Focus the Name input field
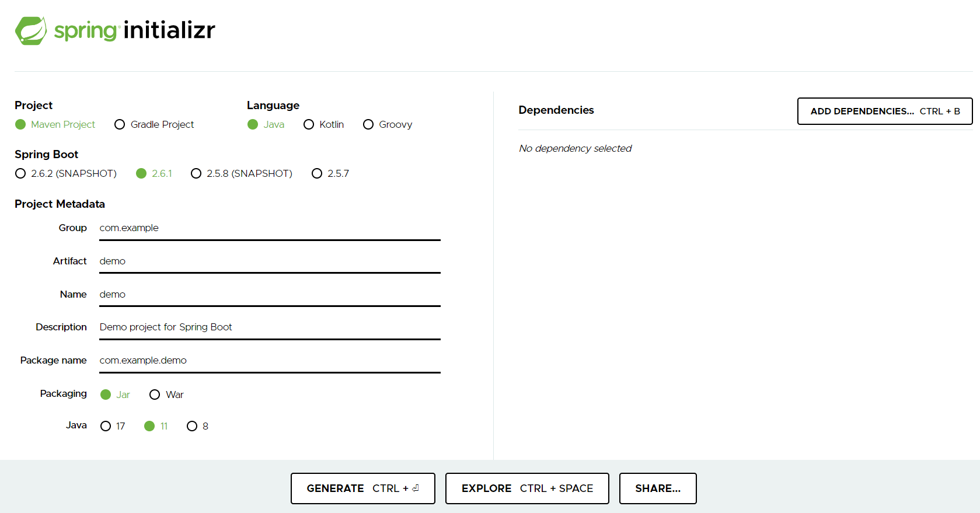 [270, 295]
